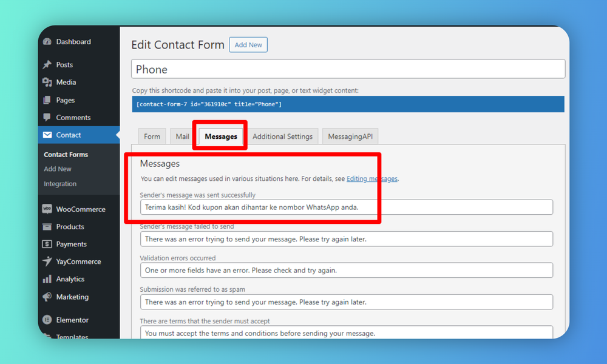Click Add New under Contact submenu
The height and width of the screenshot is (364, 607).
pyautogui.click(x=57, y=169)
